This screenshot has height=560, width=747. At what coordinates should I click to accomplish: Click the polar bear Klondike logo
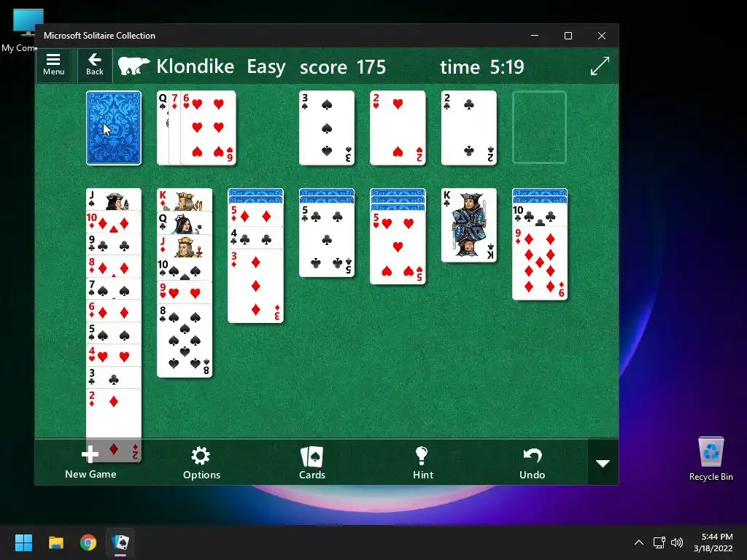pos(134,66)
